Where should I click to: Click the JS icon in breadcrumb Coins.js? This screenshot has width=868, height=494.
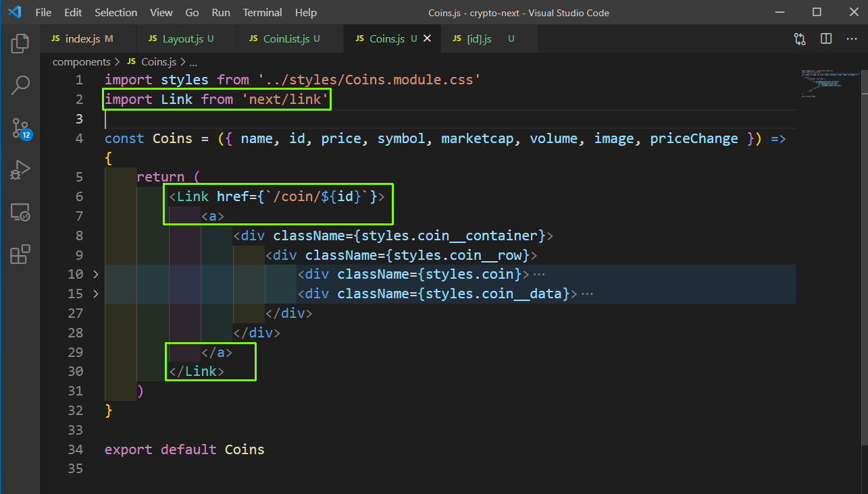point(131,61)
